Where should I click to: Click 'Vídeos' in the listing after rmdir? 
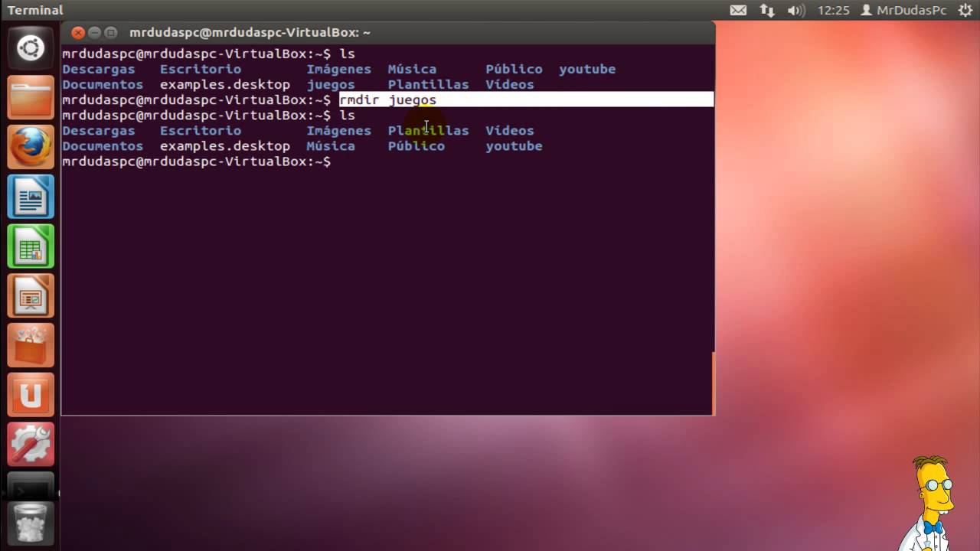510,130
